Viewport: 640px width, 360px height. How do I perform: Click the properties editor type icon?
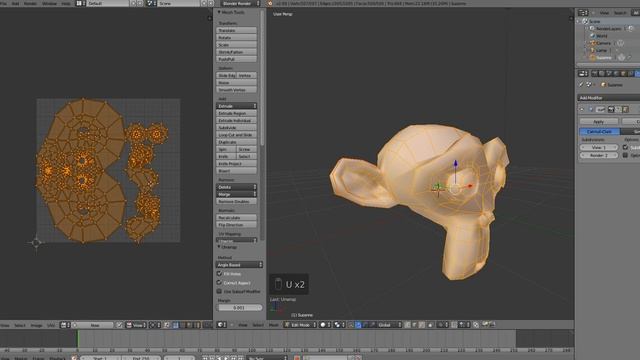click(583, 73)
